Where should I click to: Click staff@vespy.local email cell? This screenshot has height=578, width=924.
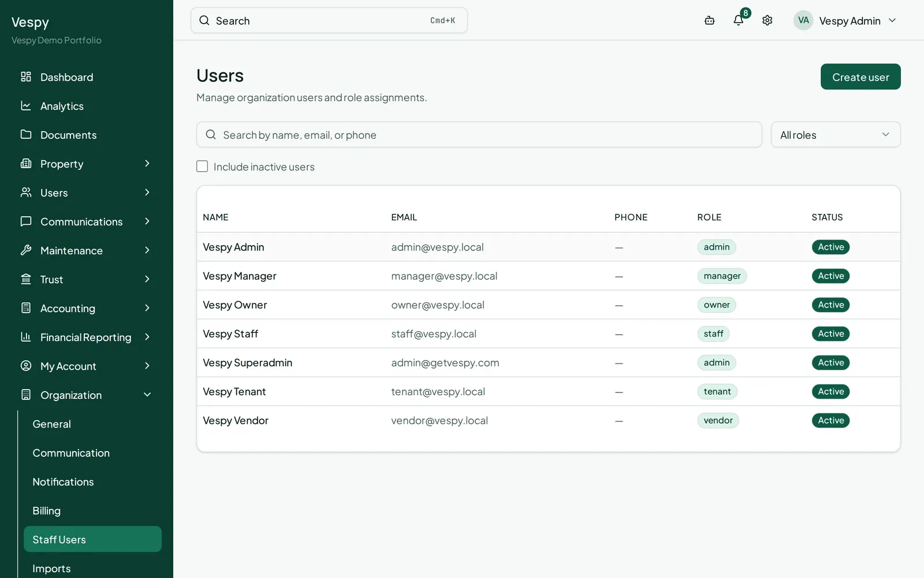coord(434,334)
